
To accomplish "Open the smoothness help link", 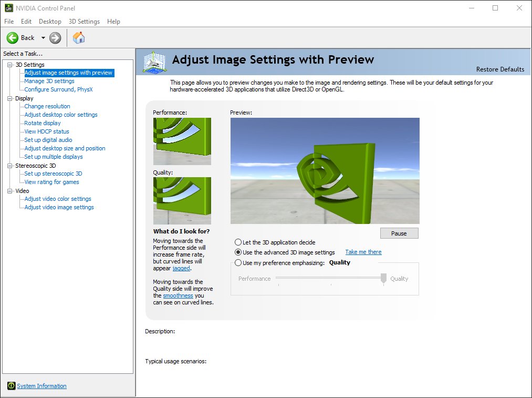I will point(178,295).
